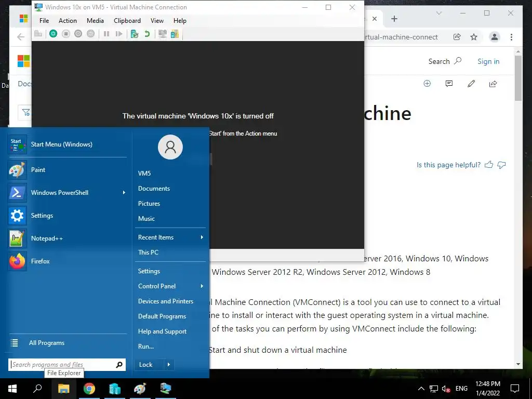
Task: Show hidden tray icons chevron
Action: coord(421,389)
